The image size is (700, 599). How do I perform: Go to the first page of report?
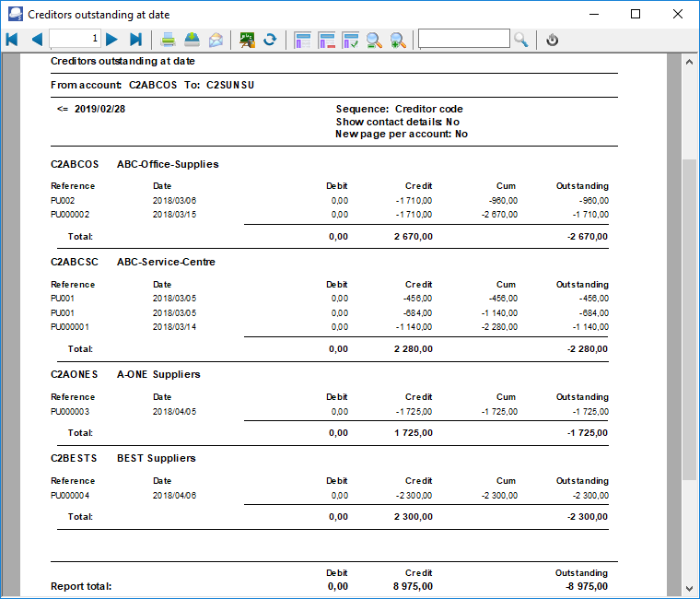coord(12,40)
